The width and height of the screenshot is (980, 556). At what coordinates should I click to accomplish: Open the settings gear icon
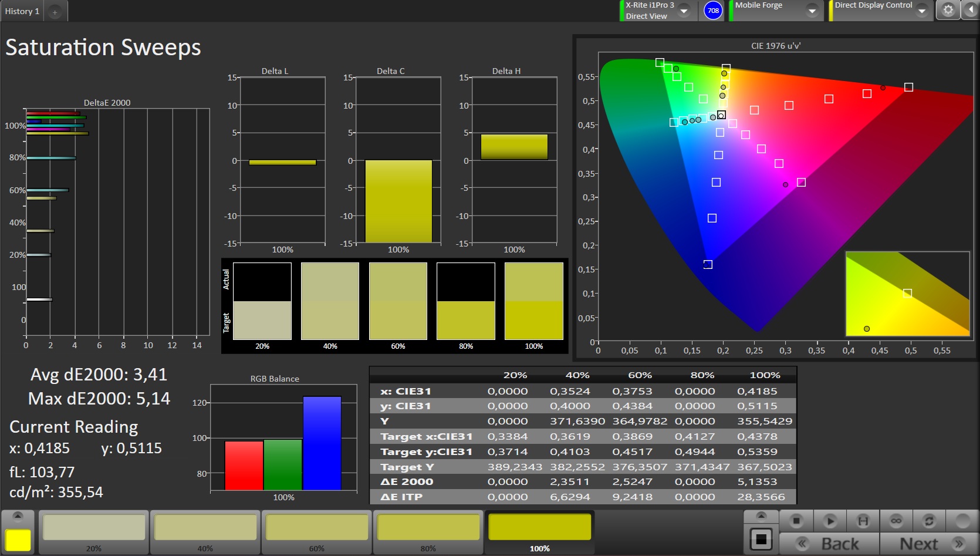[948, 10]
